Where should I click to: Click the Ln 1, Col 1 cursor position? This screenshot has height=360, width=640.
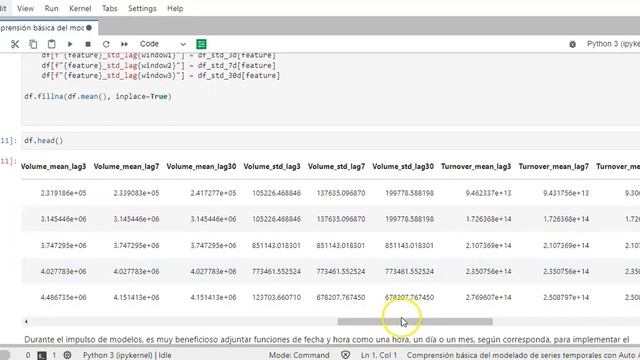[x=379, y=356]
